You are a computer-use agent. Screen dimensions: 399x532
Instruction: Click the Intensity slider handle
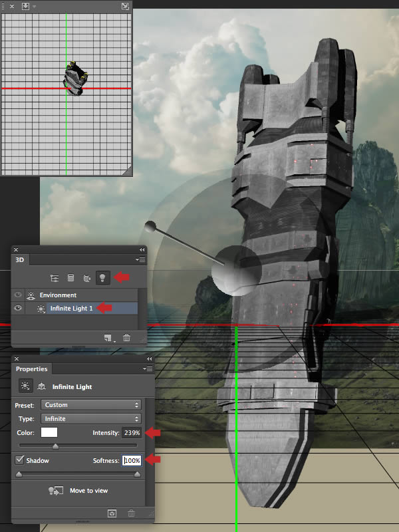click(56, 446)
